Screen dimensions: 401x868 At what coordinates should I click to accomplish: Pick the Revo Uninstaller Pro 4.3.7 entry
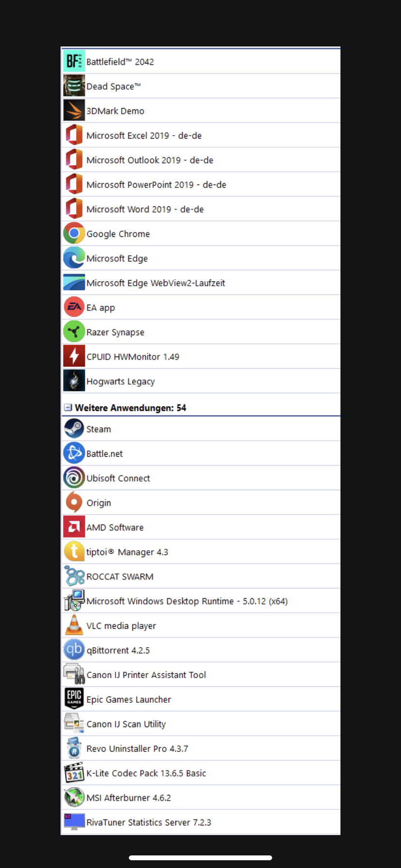click(201, 748)
